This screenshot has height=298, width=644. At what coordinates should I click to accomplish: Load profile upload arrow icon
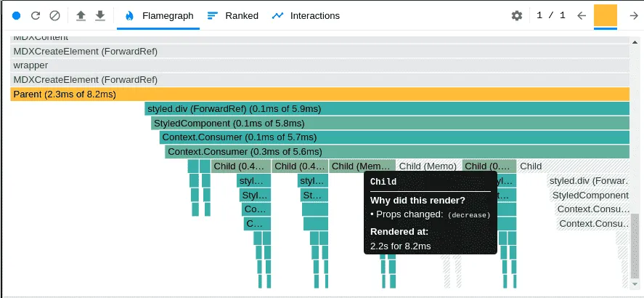click(81, 15)
